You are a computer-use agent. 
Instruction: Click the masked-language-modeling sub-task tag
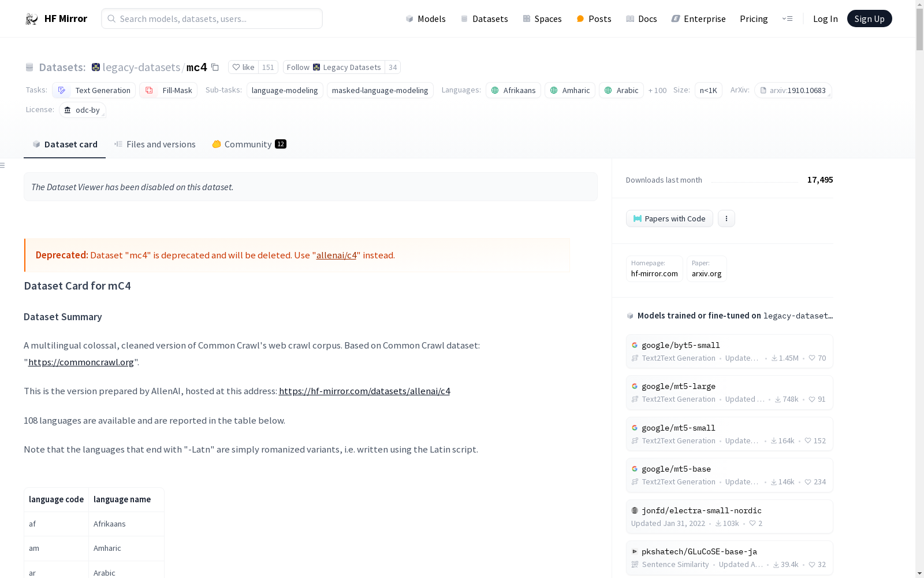pyautogui.click(x=380, y=90)
